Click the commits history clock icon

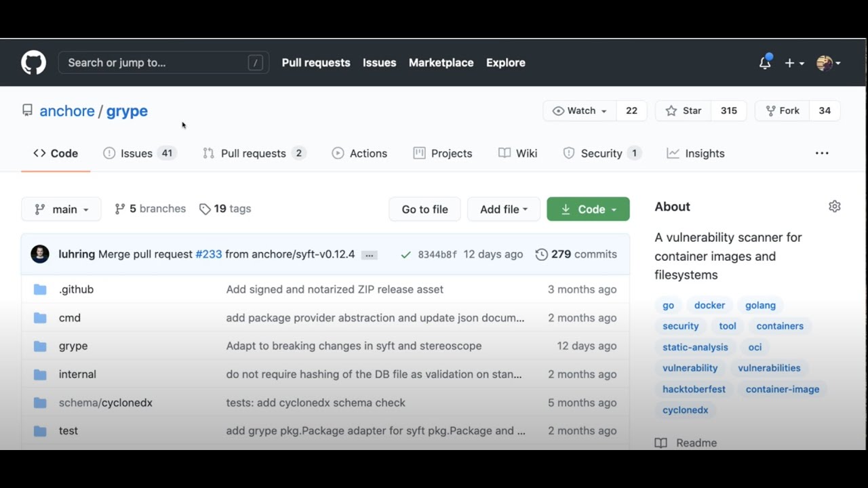pos(541,255)
